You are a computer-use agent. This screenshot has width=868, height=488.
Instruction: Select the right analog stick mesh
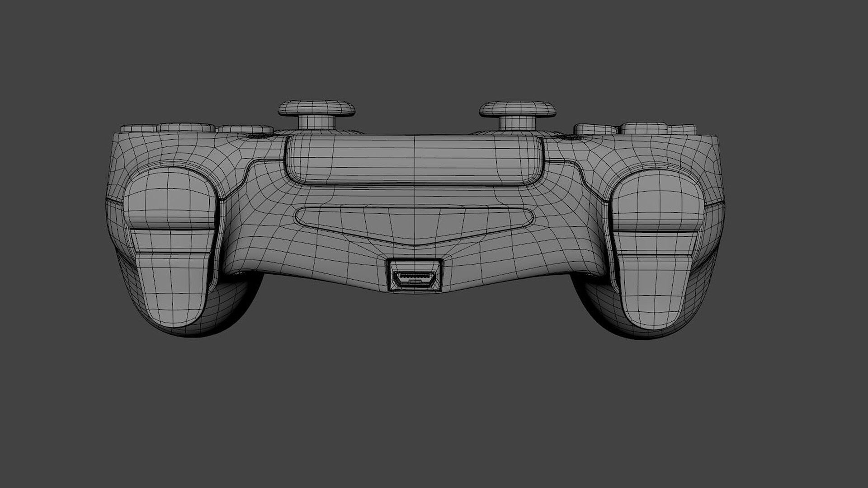point(518,115)
